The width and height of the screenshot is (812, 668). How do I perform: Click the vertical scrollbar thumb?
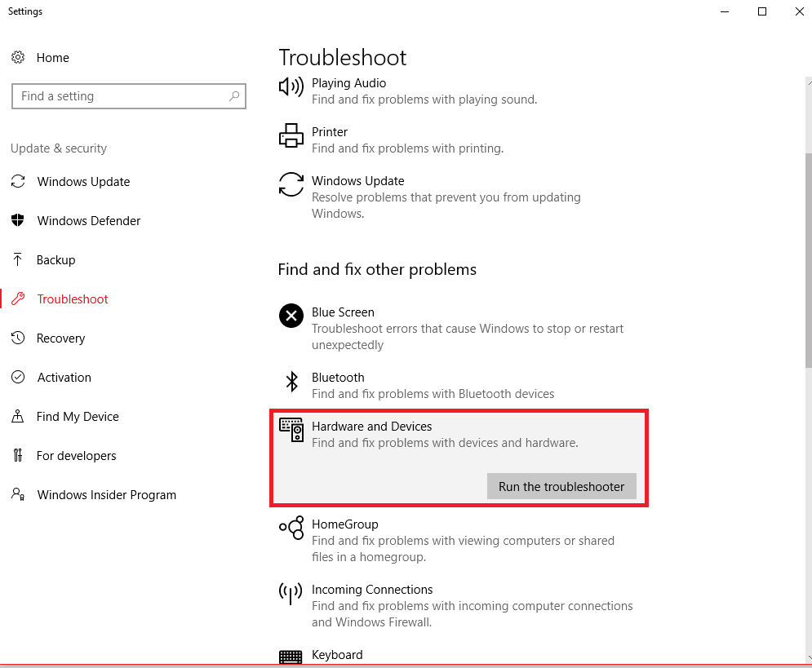pos(809,260)
